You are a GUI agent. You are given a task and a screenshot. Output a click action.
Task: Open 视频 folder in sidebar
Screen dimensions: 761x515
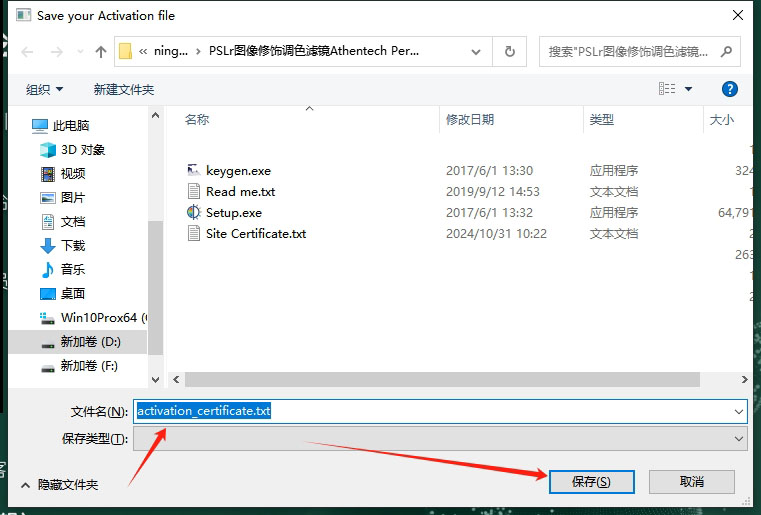click(63, 173)
